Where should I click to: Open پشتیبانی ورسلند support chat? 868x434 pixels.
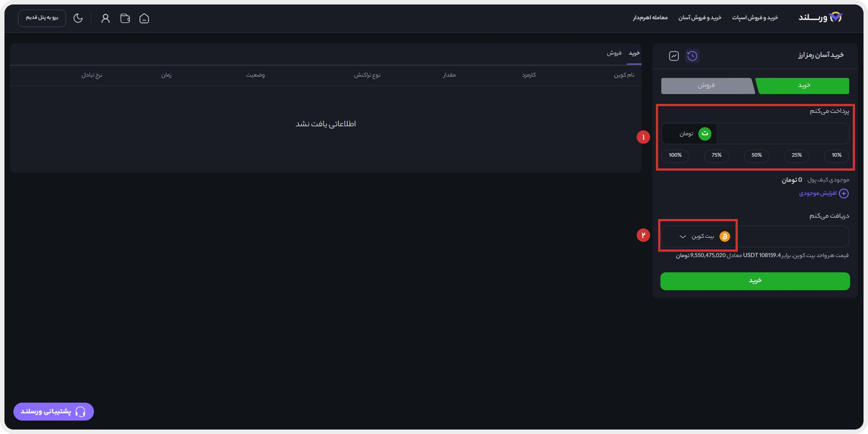pos(54,412)
